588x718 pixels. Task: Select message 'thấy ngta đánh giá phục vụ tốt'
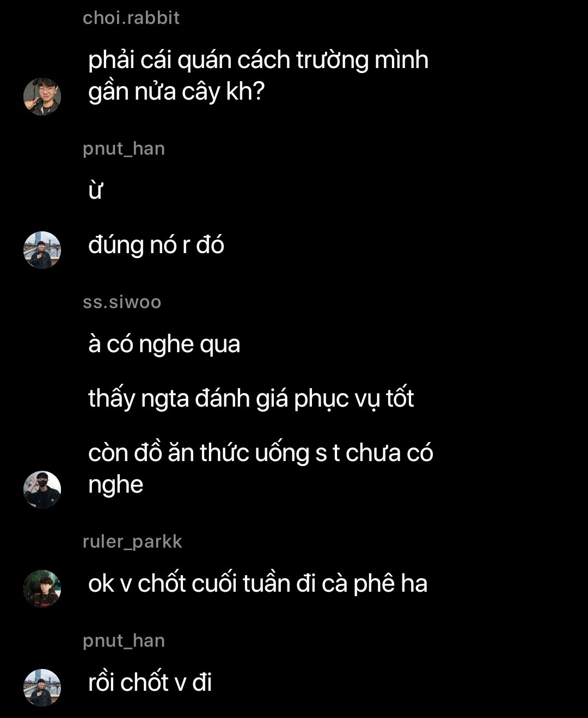[251, 398]
